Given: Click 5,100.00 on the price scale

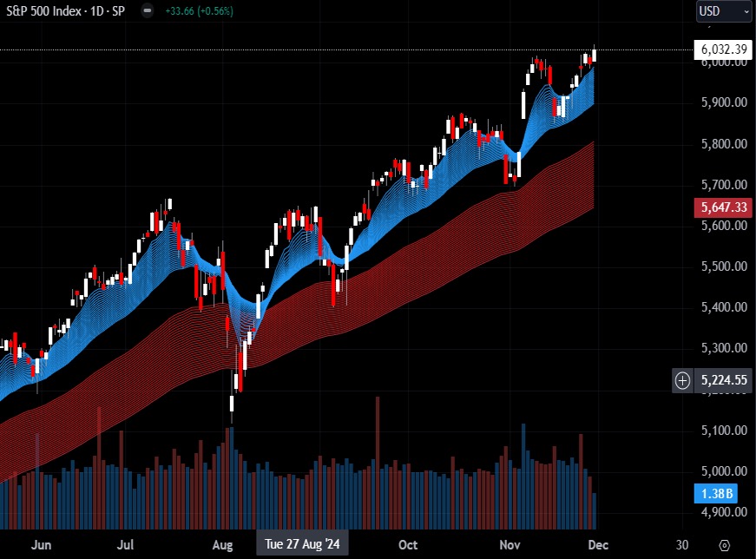Looking at the screenshot, I should pyautogui.click(x=724, y=431).
